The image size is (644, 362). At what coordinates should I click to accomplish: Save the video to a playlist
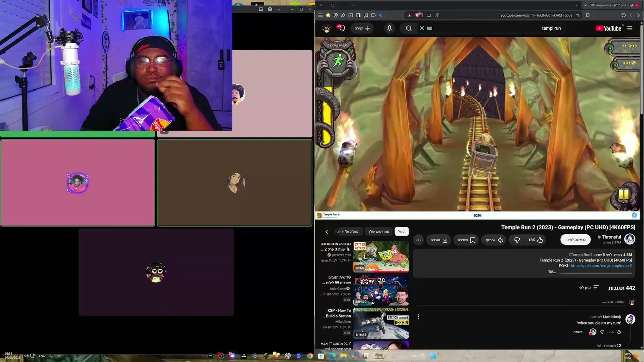pos(466,240)
